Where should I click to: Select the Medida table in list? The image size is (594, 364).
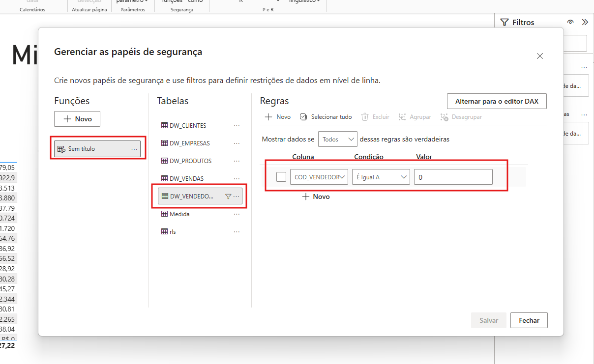click(x=179, y=214)
